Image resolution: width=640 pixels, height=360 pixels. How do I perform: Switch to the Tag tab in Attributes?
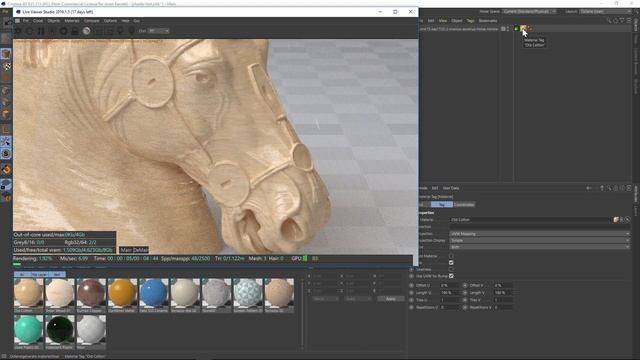click(x=442, y=204)
